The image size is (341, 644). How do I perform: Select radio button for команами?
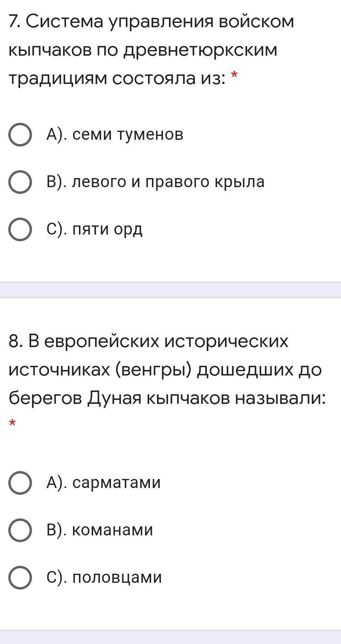point(20,530)
